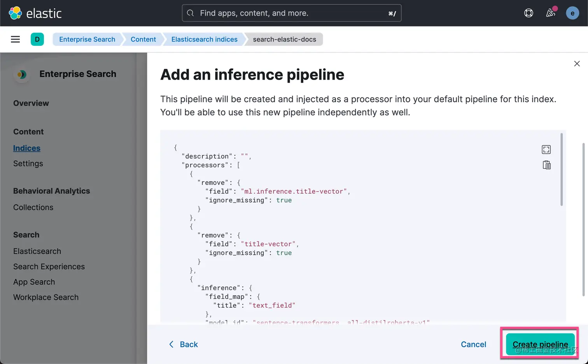Open Indices in the sidebar
The width and height of the screenshot is (588, 364).
27,148
